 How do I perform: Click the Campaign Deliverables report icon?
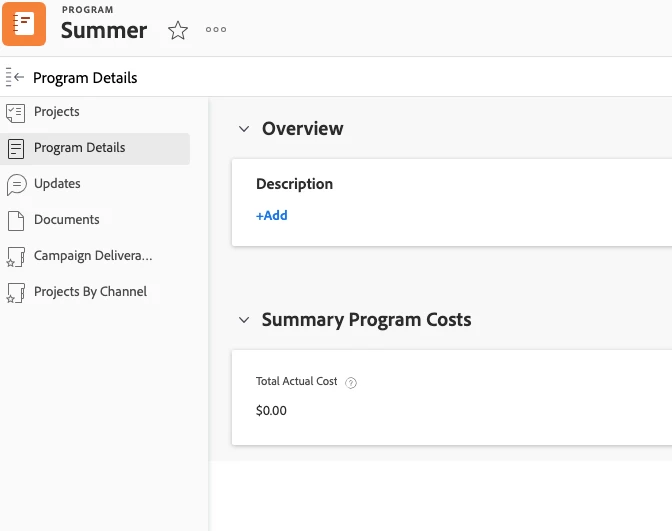[x=16, y=257]
